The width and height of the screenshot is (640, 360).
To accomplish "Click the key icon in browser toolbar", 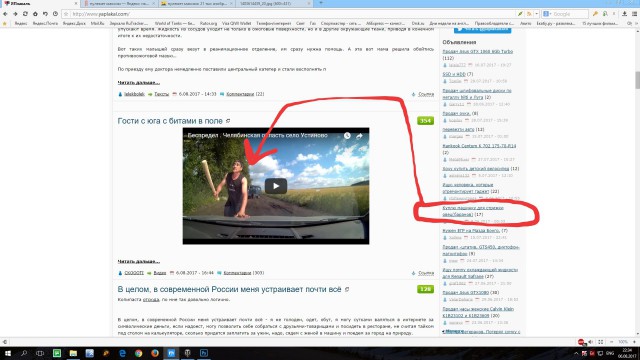I will tap(596, 14).
